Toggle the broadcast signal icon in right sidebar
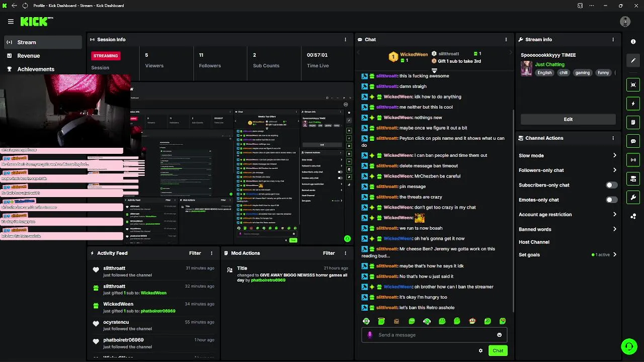The width and height of the screenshot is (644, 362). (633, 160)
